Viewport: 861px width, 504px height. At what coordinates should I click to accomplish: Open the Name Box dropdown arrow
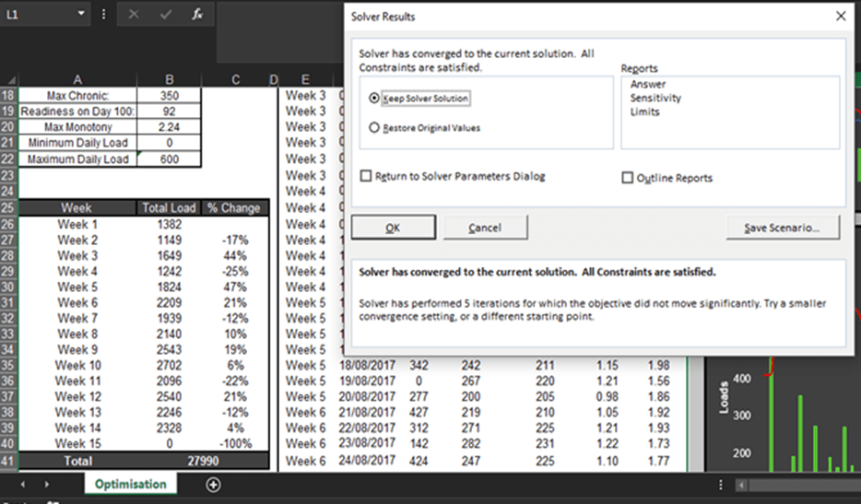81,15
